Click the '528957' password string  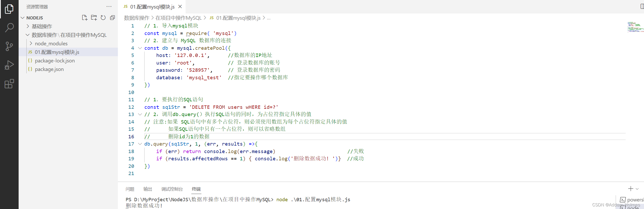(198, 70)
